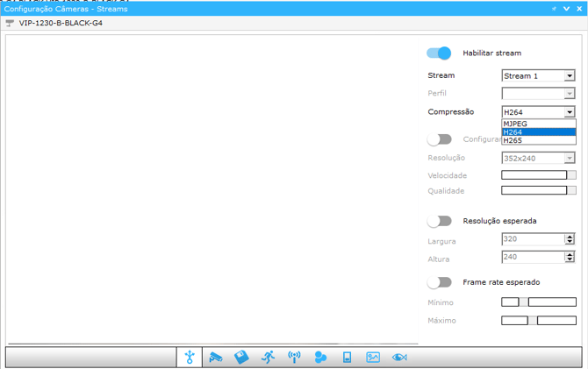588x369 pixels.
Task: Open the running man motion icon
Action: (x=268, y=357)
